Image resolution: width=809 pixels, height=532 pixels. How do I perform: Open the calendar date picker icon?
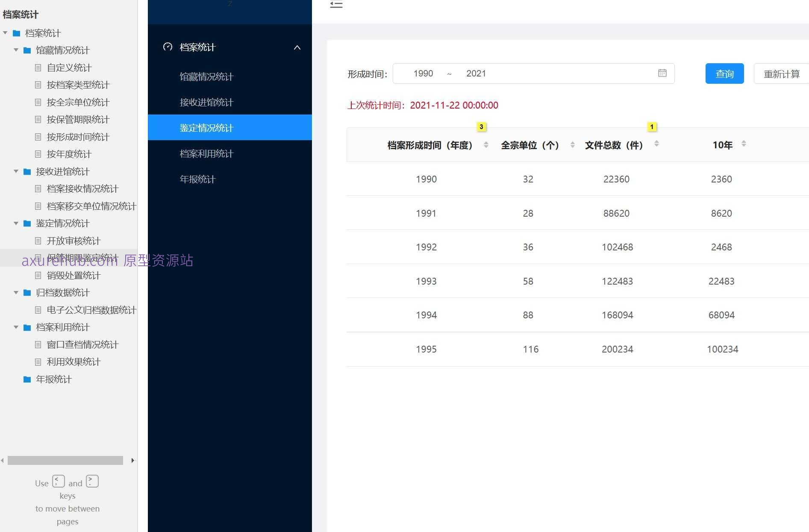click(x=662, y=73)
